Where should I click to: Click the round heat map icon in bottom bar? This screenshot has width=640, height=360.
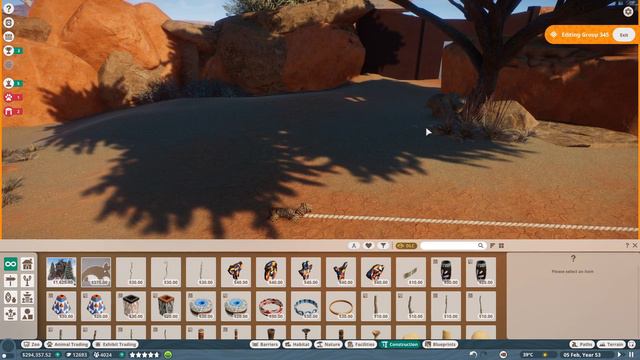(503, 355)
